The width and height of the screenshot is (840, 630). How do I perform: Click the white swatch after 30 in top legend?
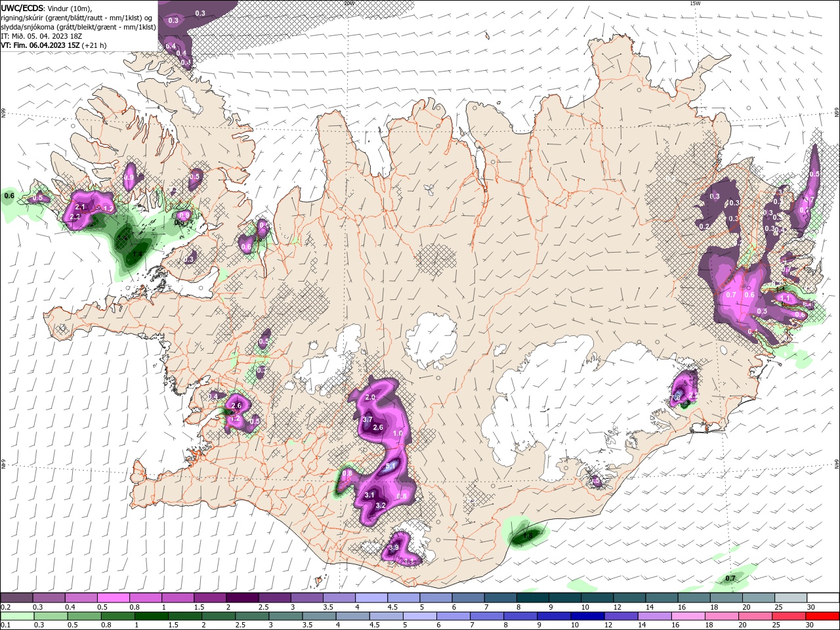[824, 598]
